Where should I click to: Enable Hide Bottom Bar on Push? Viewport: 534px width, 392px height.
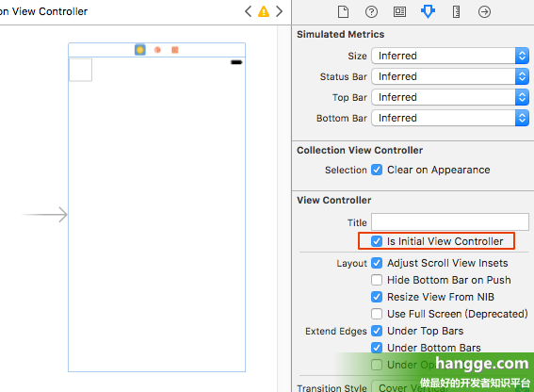[377, 280]
